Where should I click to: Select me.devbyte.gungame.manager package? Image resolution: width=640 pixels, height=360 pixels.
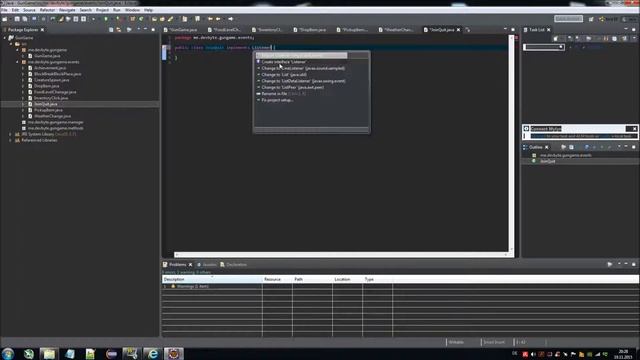pyautogui.click(x=56, y=122)
